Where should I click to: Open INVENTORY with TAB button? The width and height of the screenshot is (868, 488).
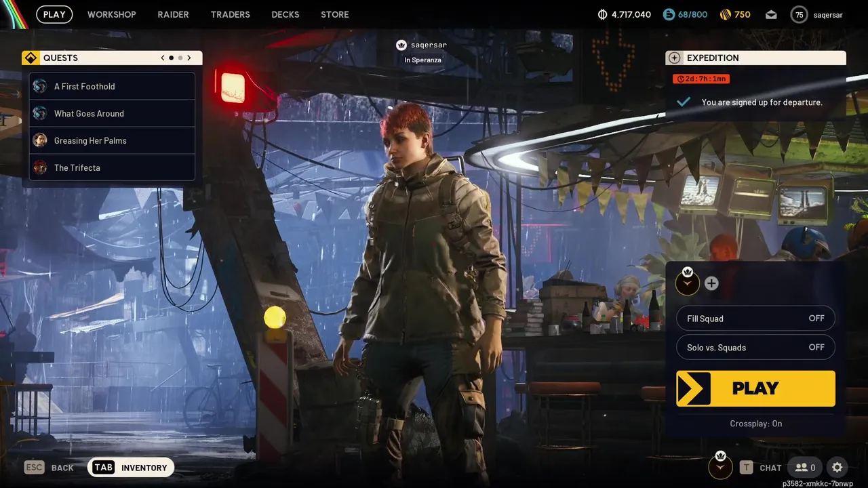(x=131, y=467)
